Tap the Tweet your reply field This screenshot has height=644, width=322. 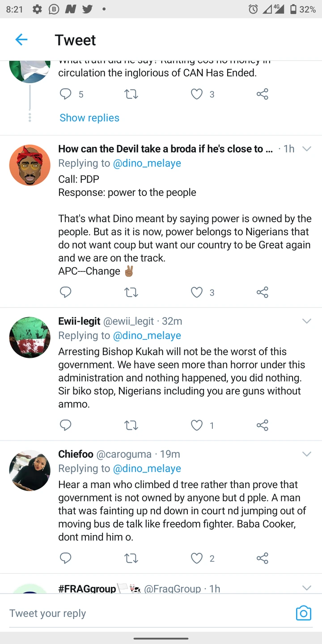[148, 613]
